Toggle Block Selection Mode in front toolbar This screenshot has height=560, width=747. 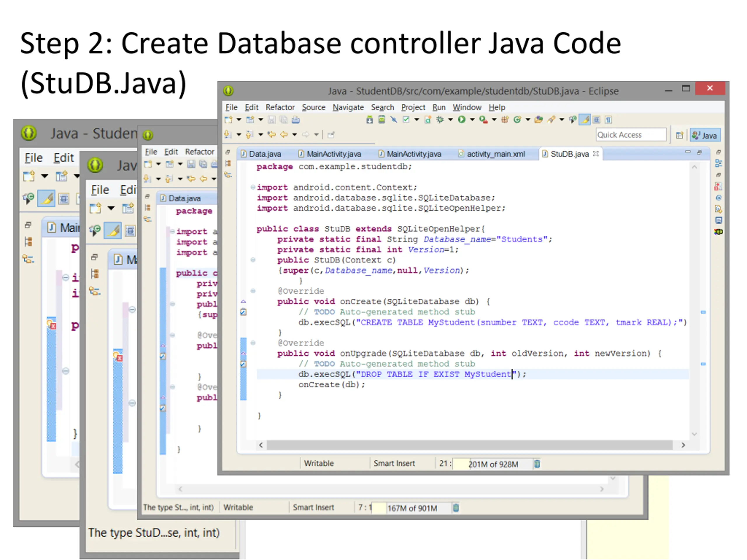tap(597, 120)
